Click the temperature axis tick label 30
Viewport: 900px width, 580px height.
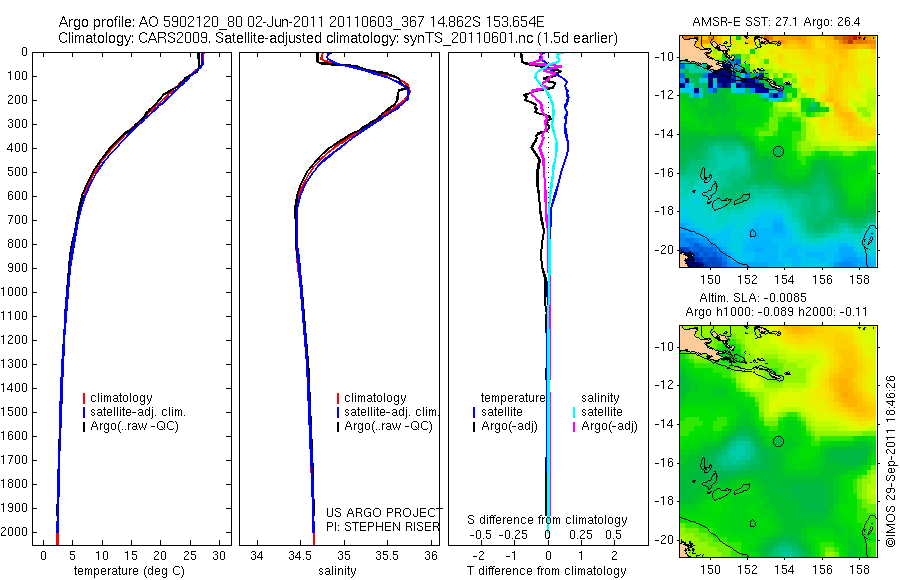tap(219, 555)
